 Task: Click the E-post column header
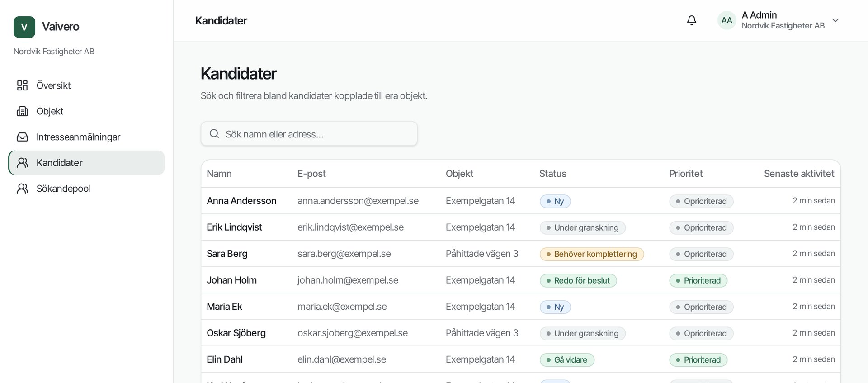[x=311, y=174]
